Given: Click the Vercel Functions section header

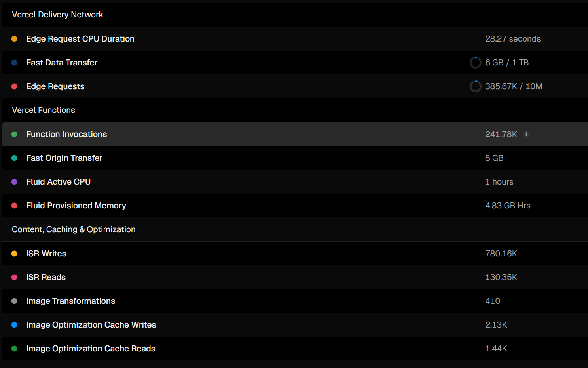Looking at the screenshot, I should [x=44, y=110].
